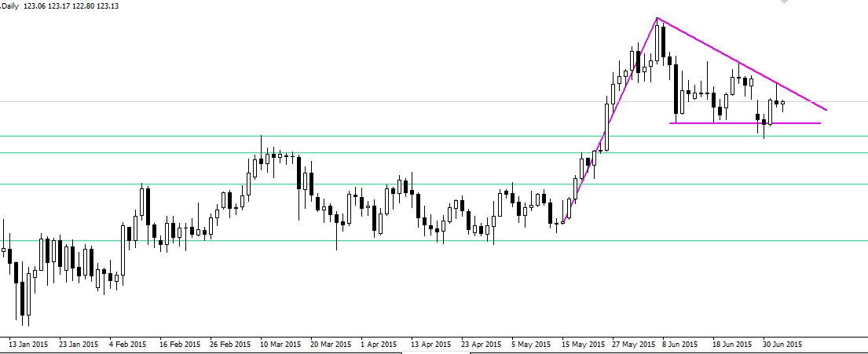Click the "Daily" timeframe label

(x=10, y=6)
